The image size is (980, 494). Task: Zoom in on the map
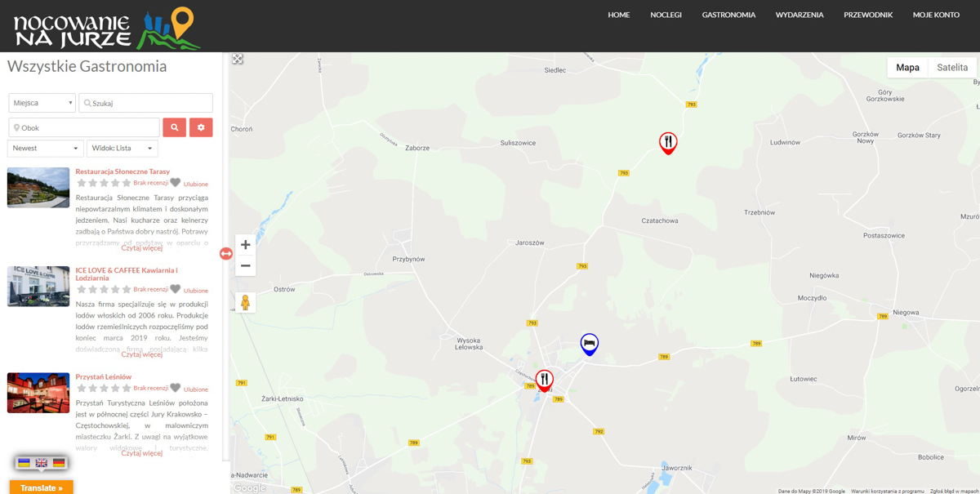coord(245,245)
